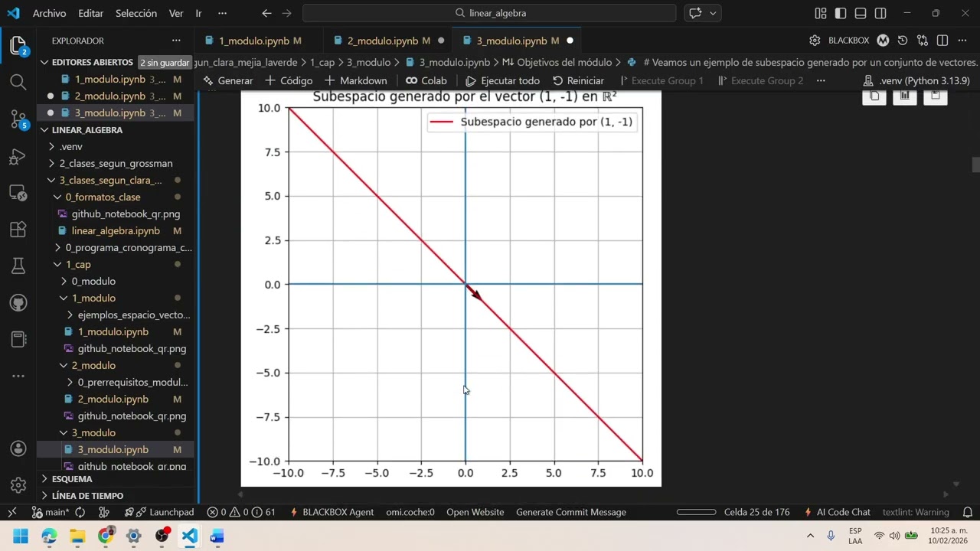Click the navigate forward arrow
980x551 pixels.
(286, 13)
